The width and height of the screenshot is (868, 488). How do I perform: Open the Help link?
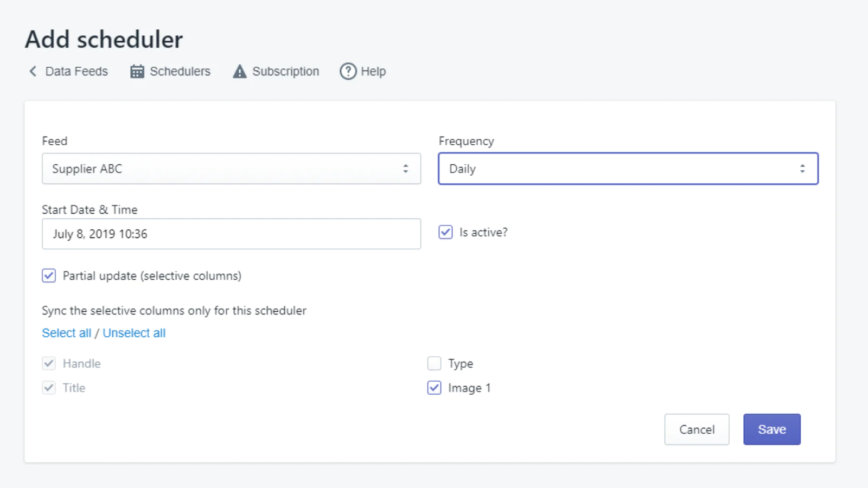click(x=373, y=72)
